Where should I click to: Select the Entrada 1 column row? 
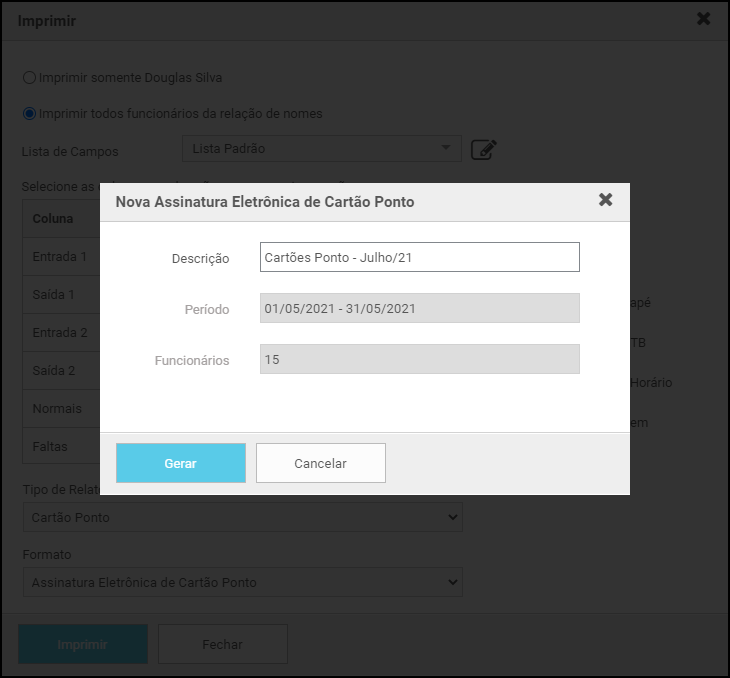tap(60, 257)
